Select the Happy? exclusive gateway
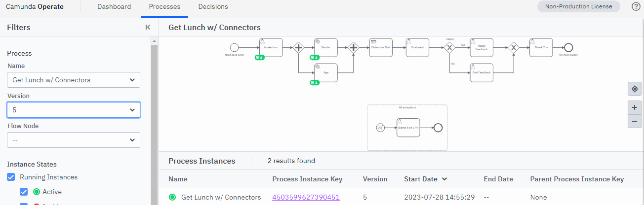 coord(449,47)
